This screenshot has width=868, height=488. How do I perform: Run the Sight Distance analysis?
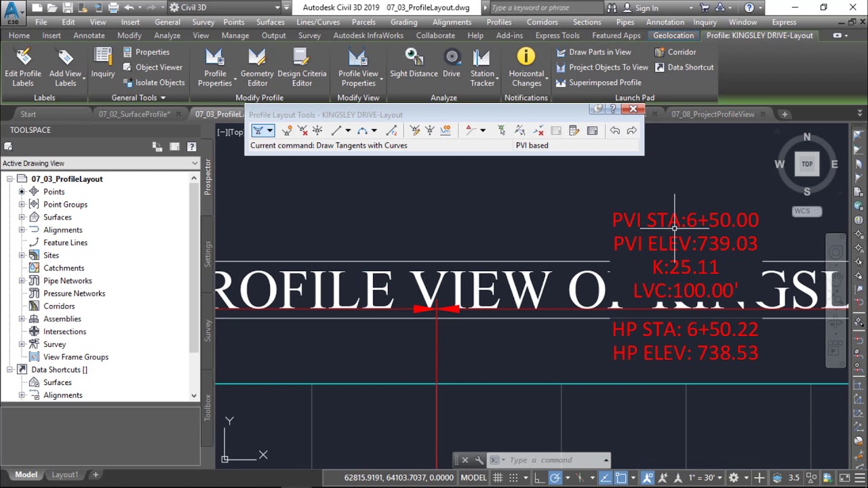pyautogui.click(x=414, y=62)
